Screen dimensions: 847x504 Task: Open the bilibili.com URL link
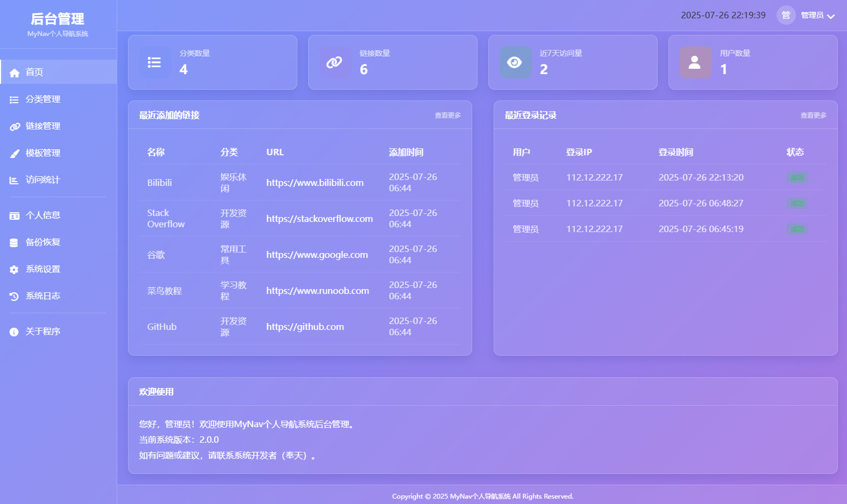click(315, 183)
